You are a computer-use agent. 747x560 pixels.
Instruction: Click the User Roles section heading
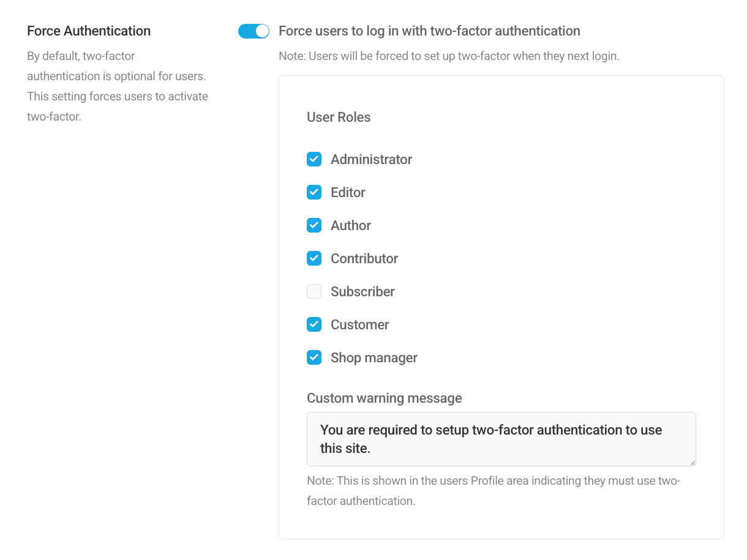[x=339, y=117]
